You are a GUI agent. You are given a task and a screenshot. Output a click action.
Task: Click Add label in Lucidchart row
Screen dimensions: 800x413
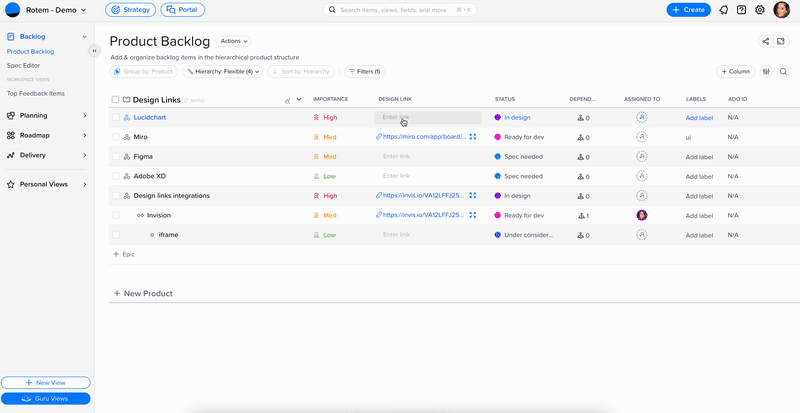[x=699, y=118]
